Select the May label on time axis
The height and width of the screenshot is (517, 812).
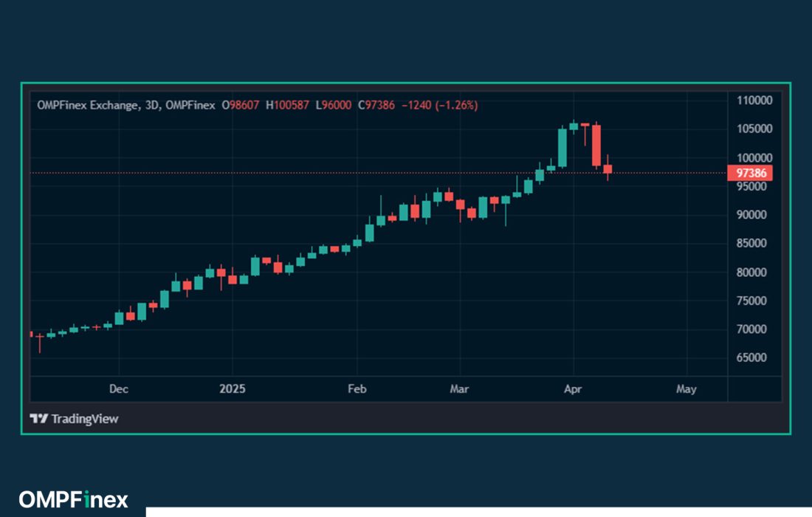pyautogui.click(x=686, y=389)
